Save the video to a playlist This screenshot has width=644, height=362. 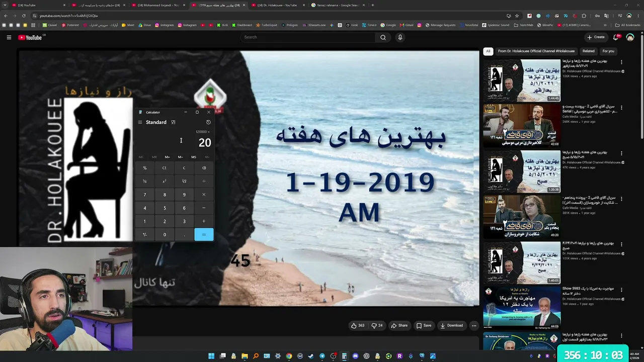tap(424, 325)
